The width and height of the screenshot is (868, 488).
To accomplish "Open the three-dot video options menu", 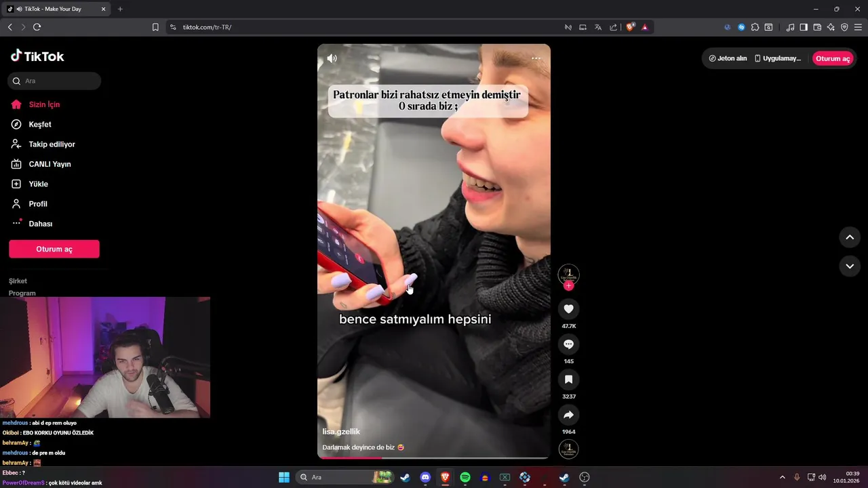I will click(536, 58).
